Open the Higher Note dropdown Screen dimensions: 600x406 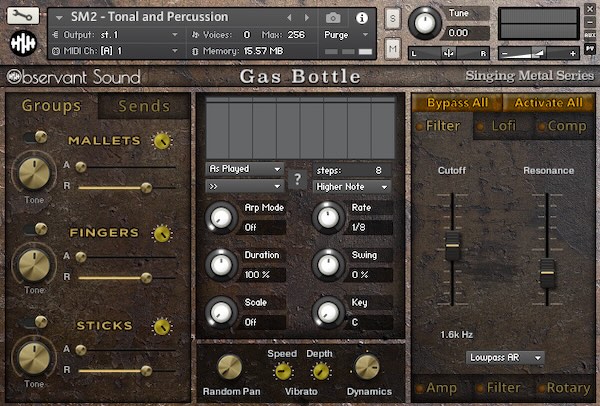point(352,187)
